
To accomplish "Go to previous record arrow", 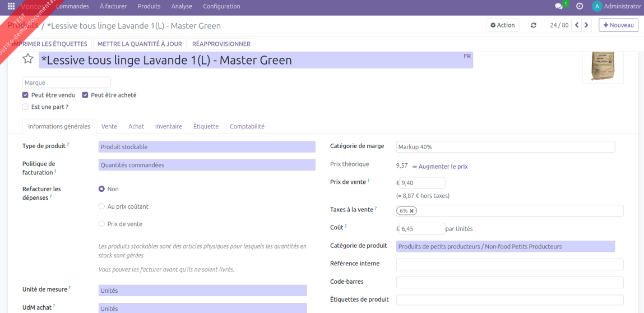I will (x=577, y=25).
